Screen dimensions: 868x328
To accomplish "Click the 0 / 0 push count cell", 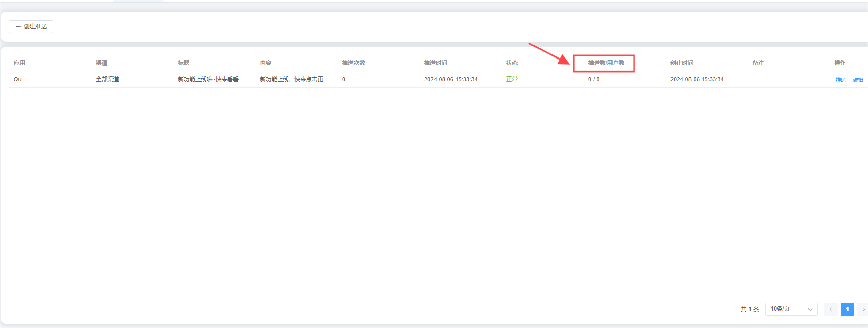I will click(594, 79).
